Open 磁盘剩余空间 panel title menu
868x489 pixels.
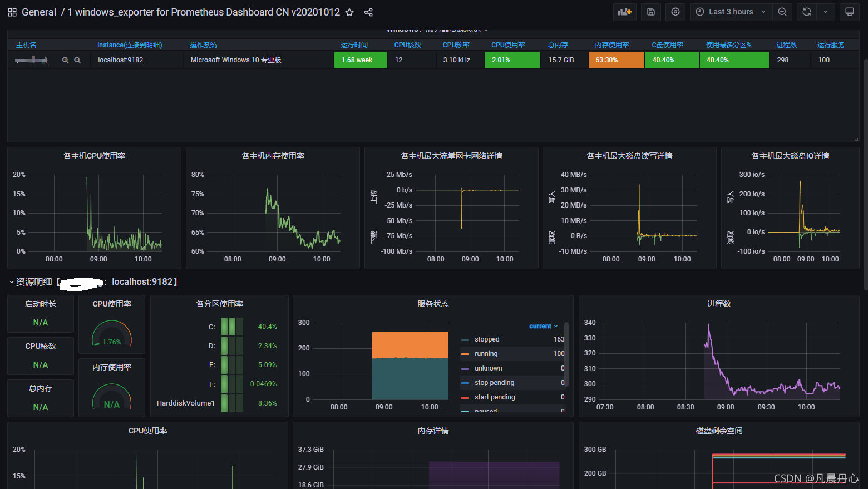tap(719, 431)
